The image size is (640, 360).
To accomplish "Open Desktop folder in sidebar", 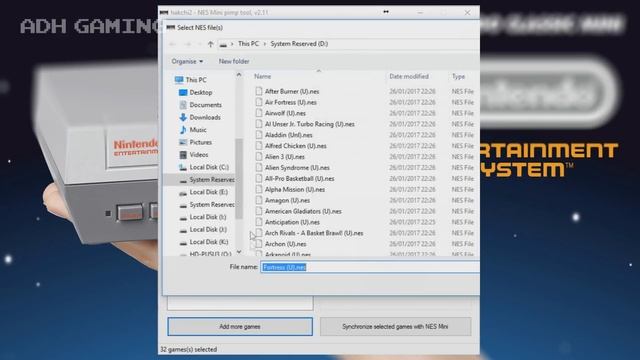I will click(x=201, y=93).
